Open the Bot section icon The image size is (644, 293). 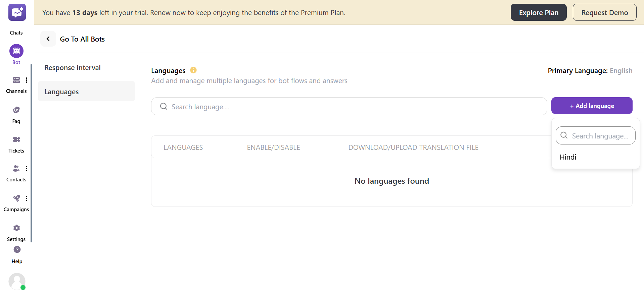pos(16,51)
